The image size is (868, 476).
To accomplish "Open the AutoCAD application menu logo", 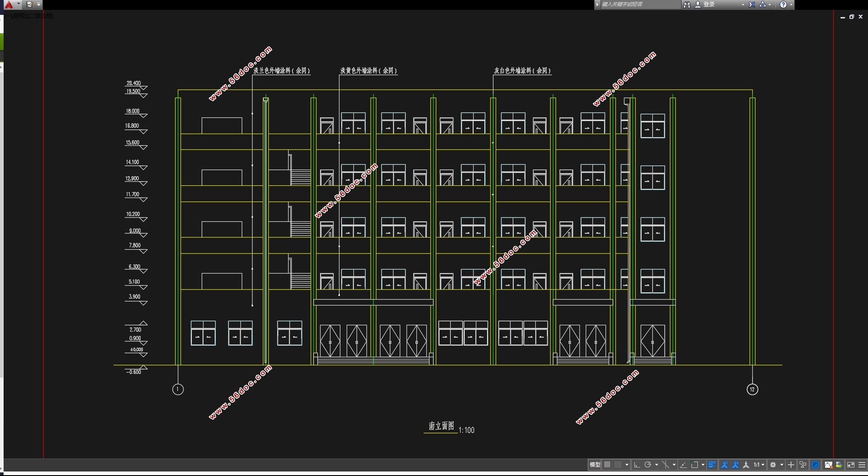I will click(x=9, y=4).
